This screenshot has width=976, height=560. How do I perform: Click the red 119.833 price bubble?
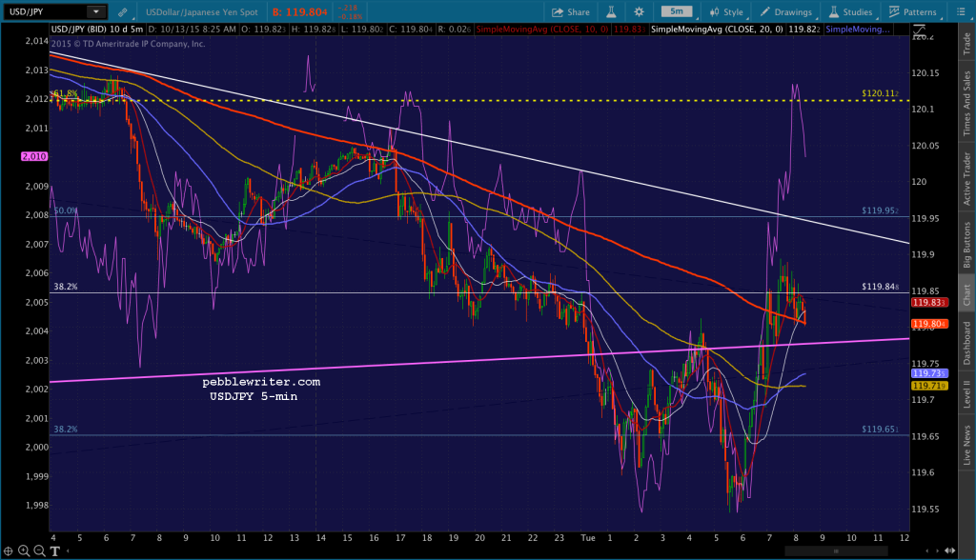pos(929,303)
